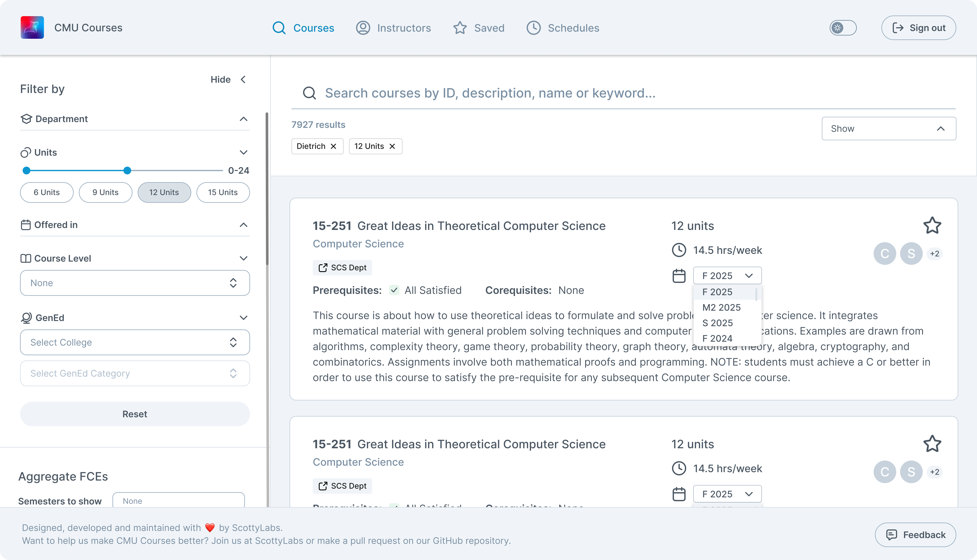Focus the course search field

coord(490,93)
